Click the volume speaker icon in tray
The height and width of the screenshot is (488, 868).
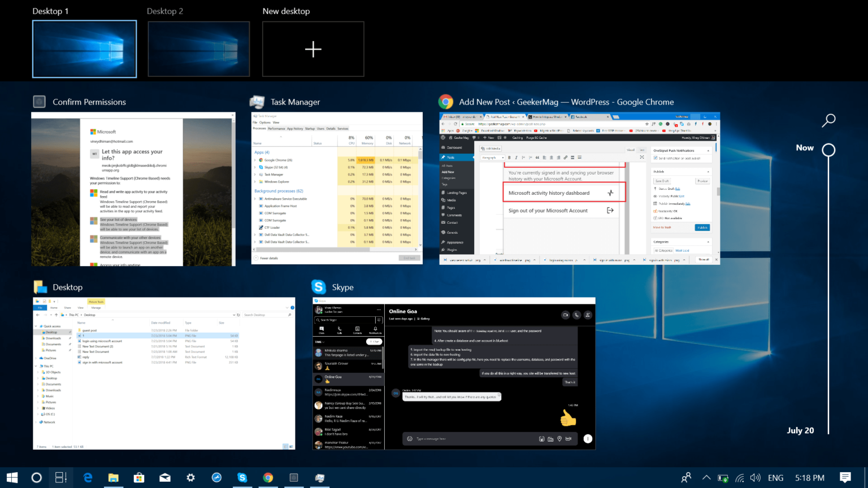pos(756,477)
